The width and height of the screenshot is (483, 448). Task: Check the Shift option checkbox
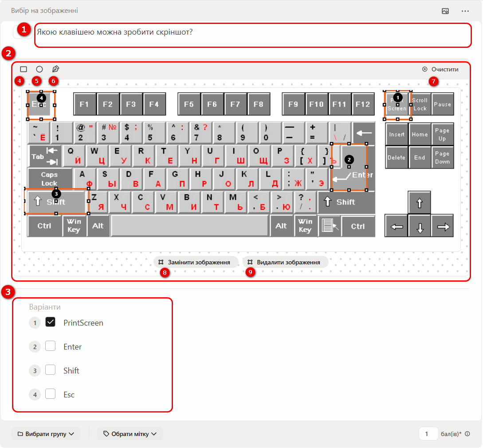coord(51,370)
